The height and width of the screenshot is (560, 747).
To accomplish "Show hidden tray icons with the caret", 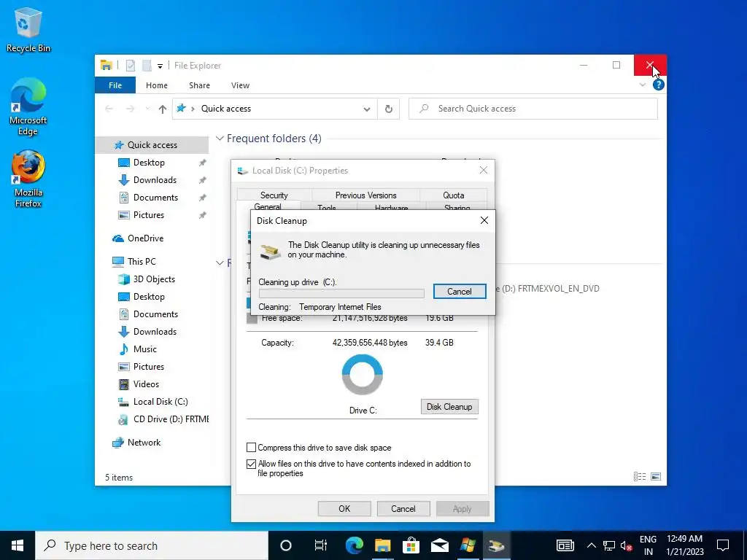I will (x=591, y=545).
